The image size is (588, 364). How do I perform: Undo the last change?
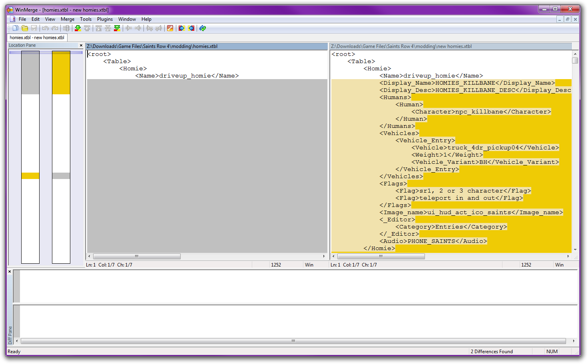pyautogui.click(x=45, y=28)
